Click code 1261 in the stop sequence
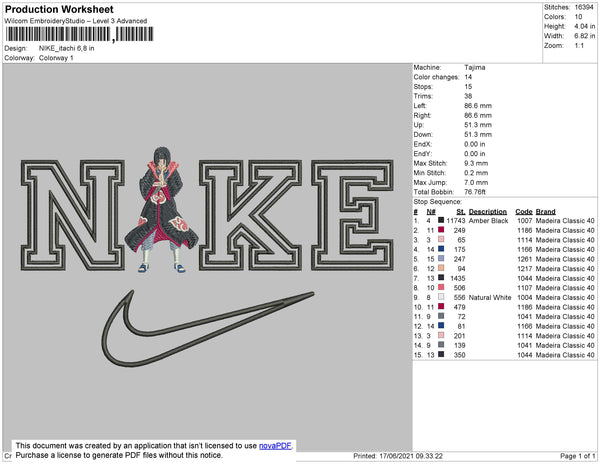600x464 pixels. (x=525, y=259)
